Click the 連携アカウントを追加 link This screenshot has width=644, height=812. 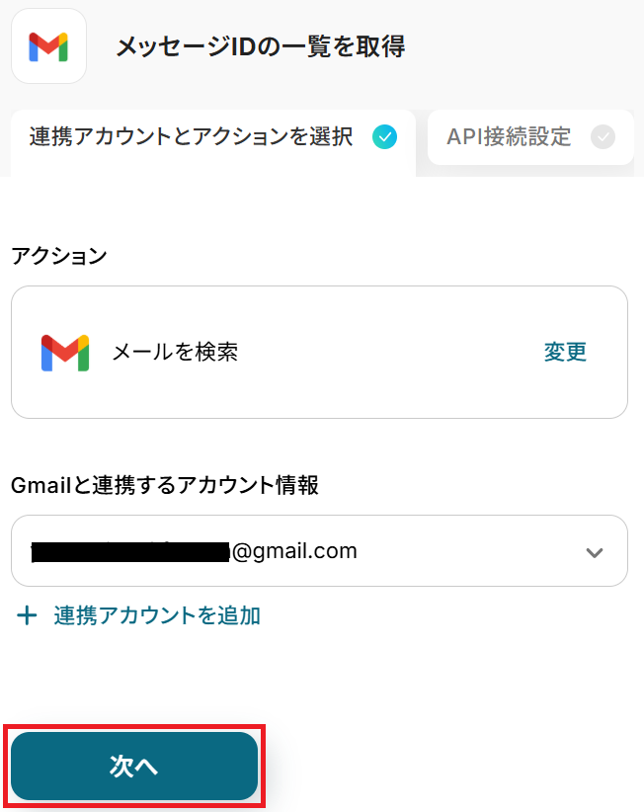pos(157,616)
